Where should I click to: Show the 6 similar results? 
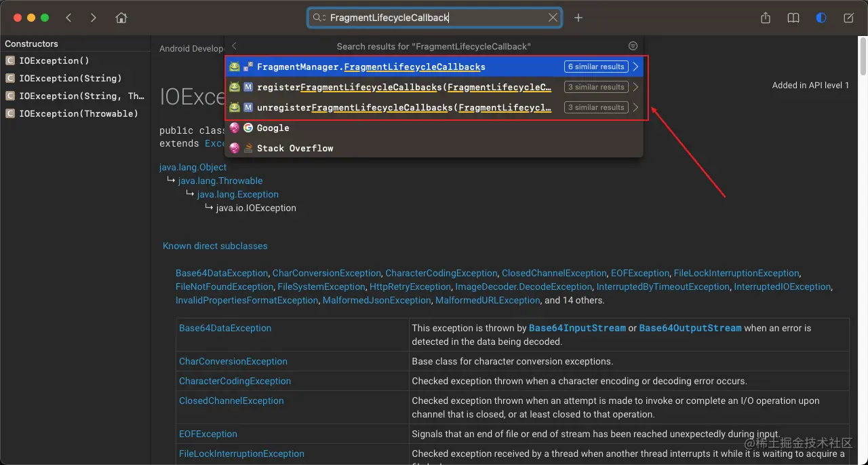click(596, 67)
